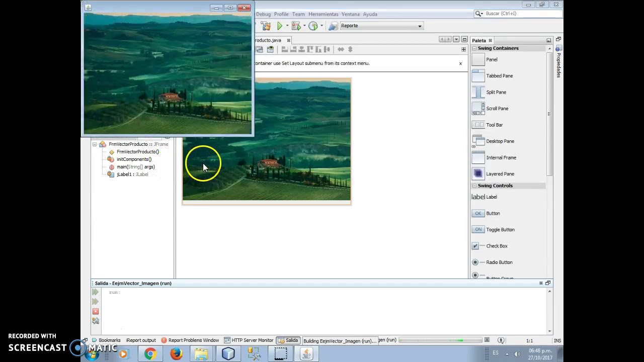Select the Tool Bar palette item

click(487, 125)
